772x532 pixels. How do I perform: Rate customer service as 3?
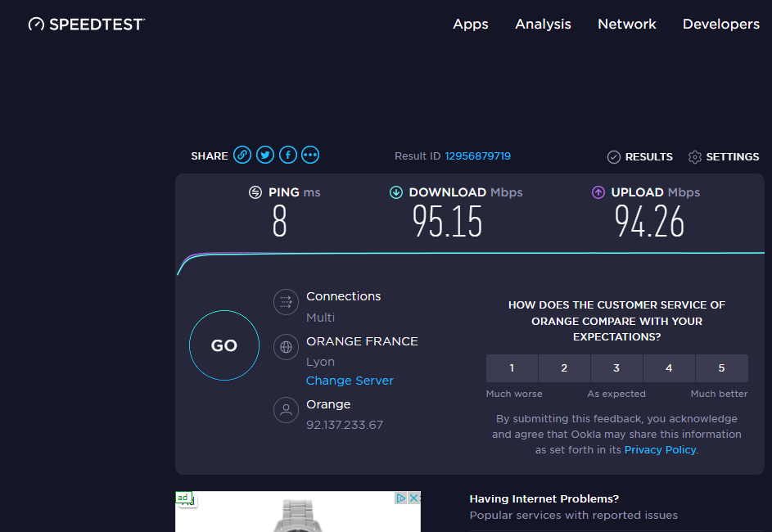(616, 368)
